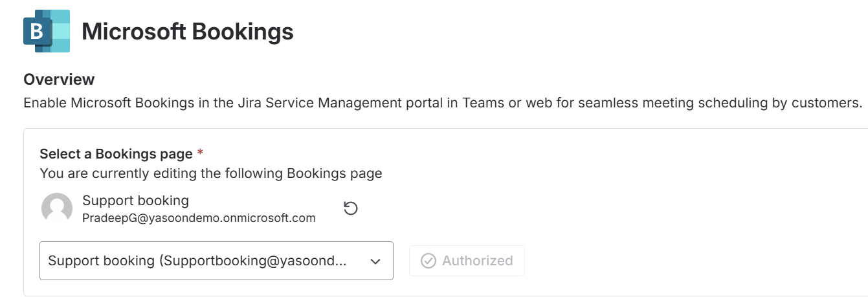Click the chevron arrow in Bookings dropdown
The image size is (868, 297).
pyautogui.click(x=375, y=261)
